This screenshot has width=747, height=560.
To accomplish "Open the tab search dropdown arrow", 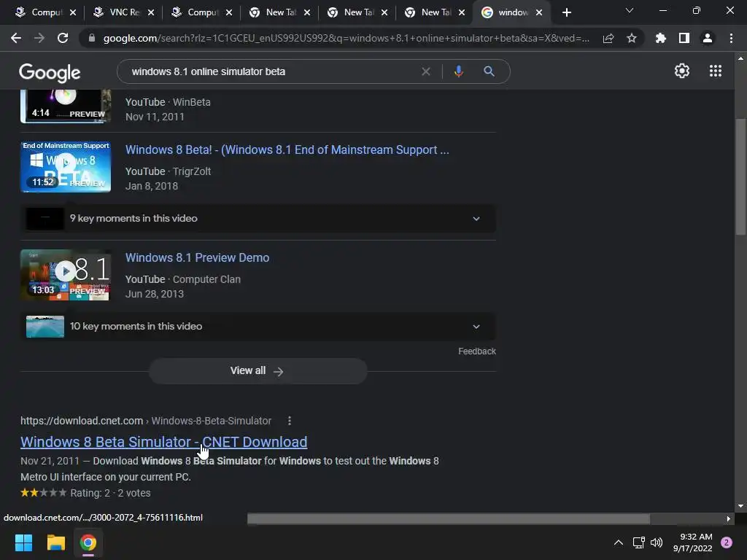I will (630, 10).
